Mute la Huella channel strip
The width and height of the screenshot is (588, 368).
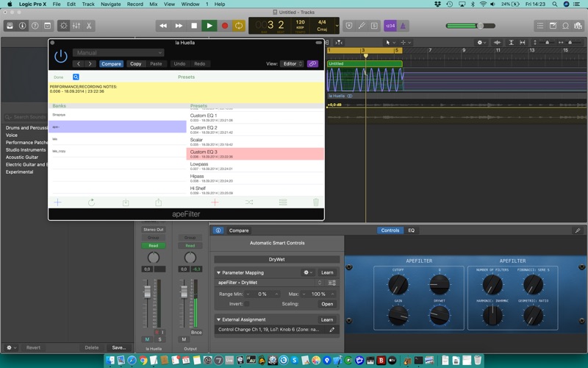[x=147, y=339]
